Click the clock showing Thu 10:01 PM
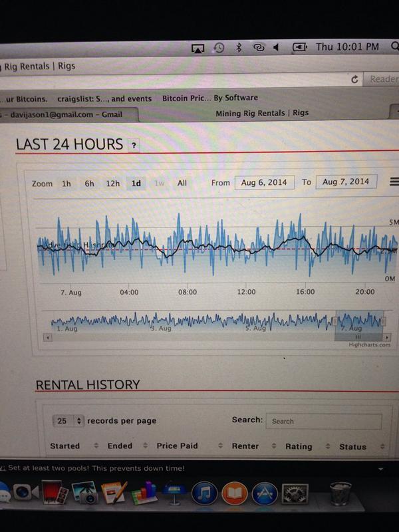The width and height of the screenshot is (399, 532). pyautogui.click(x=347, y=47)
